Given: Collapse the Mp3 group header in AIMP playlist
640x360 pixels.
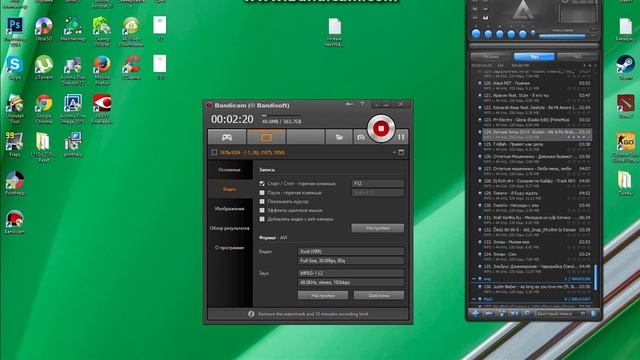Looking at the screenshot, I should (475, 299).
